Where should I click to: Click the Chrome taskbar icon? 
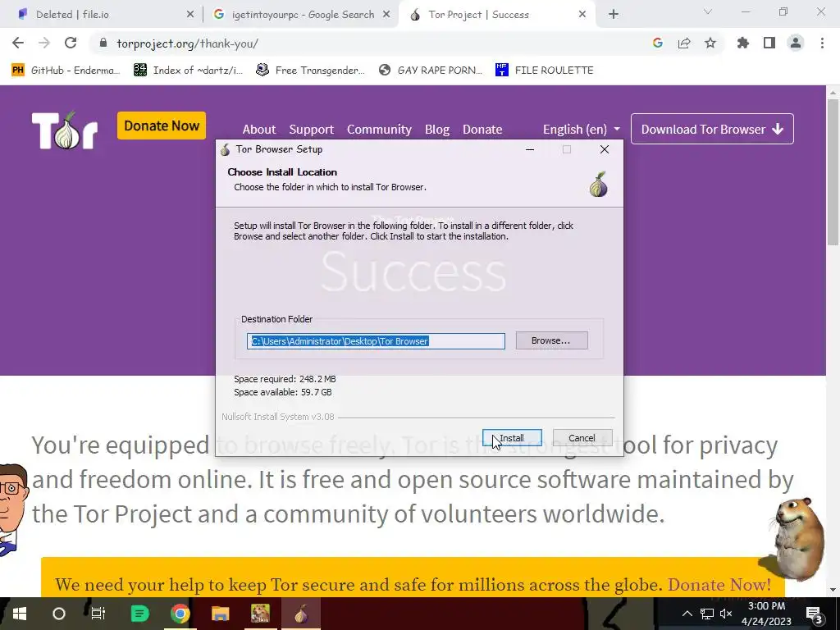point(180,614)
